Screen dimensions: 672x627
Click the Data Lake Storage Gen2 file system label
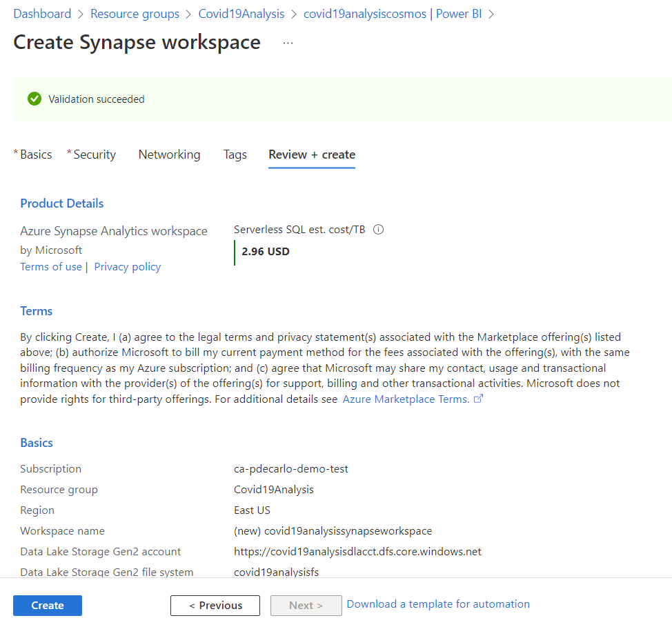tap(107, 572)
